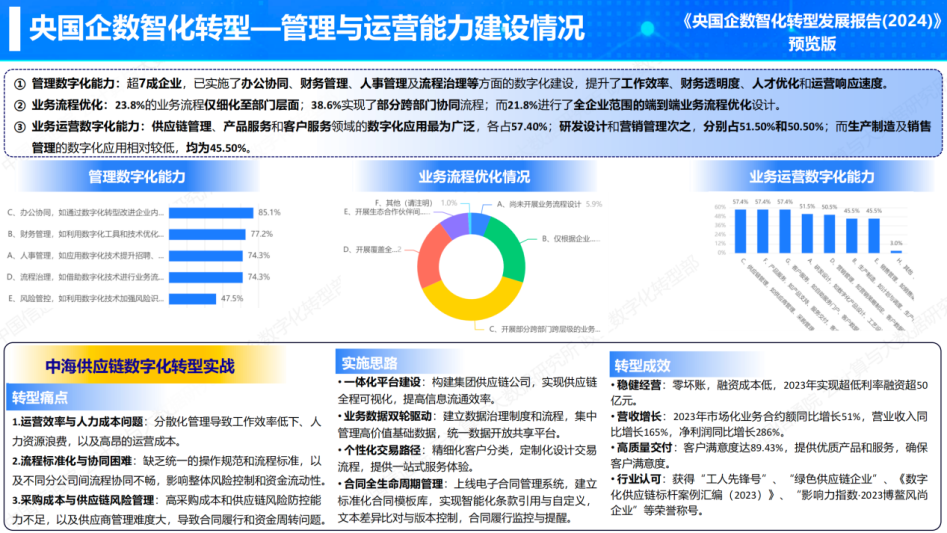Click the white vertical bar beside the title
This screenshot has width=947, height=533.
(x=14, y=27)
